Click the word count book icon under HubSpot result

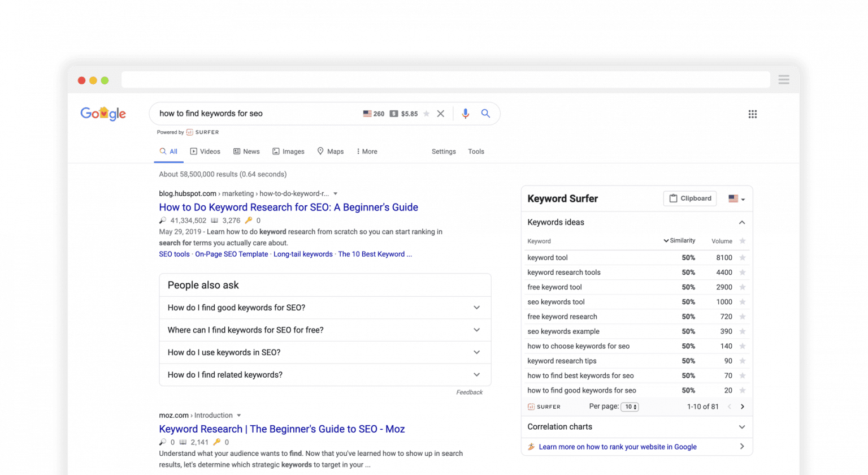pos(215,221)
